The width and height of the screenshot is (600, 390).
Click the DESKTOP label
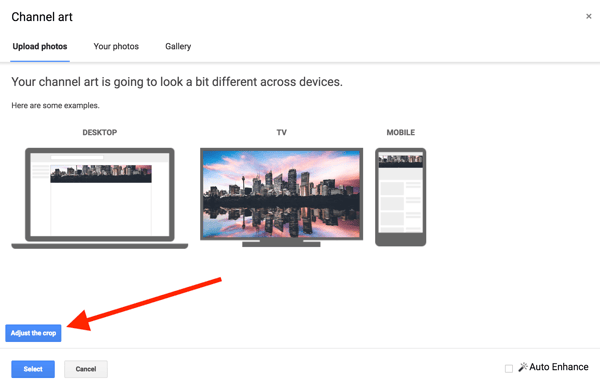point(99,132)
